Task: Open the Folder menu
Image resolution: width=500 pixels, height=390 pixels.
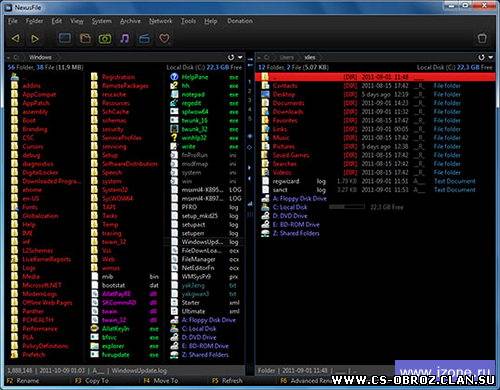Action: click(x=34, y=21)
